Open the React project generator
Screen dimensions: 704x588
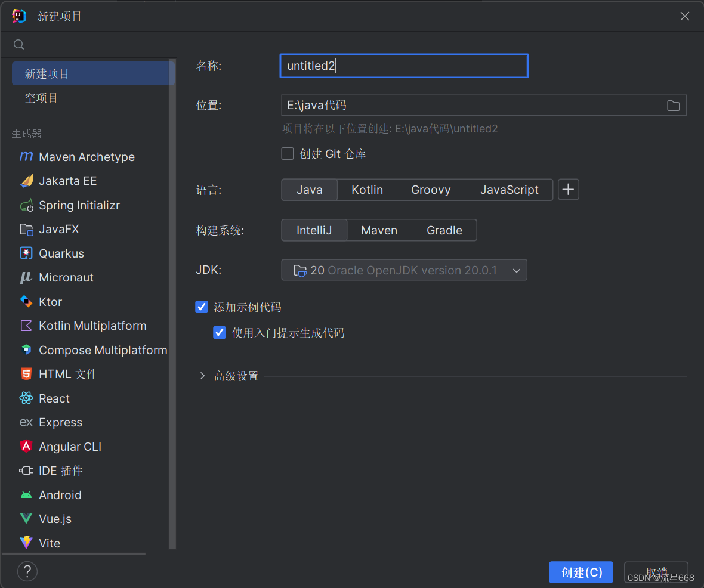(x=54, y=398)
